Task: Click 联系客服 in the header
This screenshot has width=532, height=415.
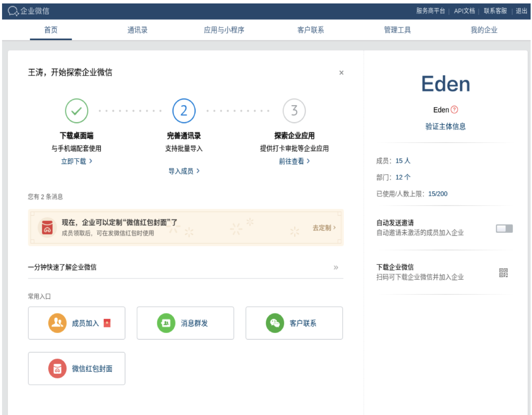Action: [495, 11]
